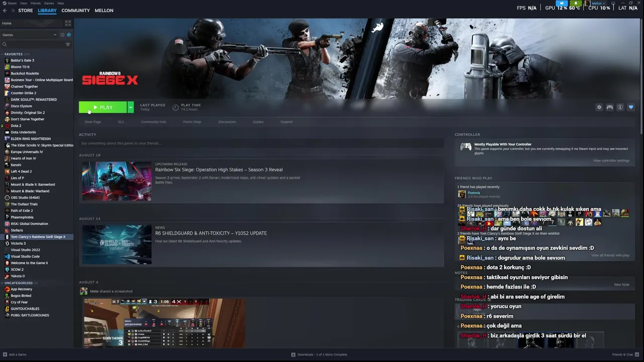Open the Steam menu
The width and height of the screenshot is (644, 362).
[x=11, y=3]
